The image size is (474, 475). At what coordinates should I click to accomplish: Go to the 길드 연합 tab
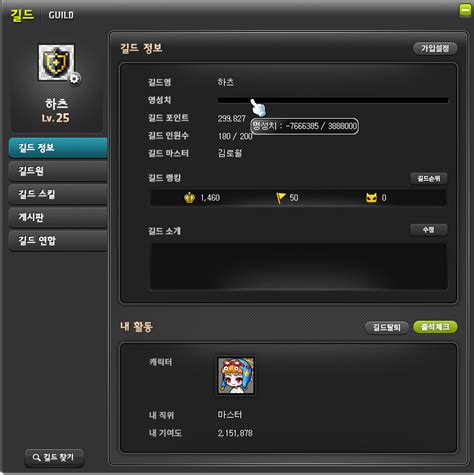click(x=58, y=240)
